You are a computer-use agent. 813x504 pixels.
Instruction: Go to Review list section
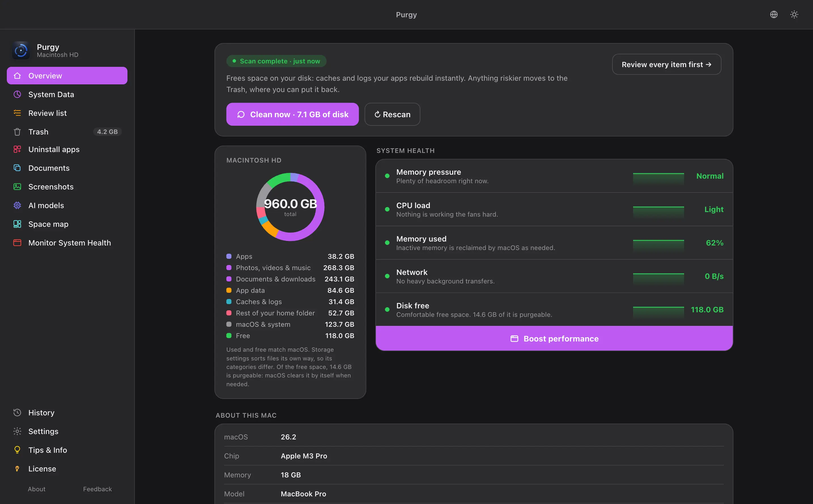(x=67, y=113)
